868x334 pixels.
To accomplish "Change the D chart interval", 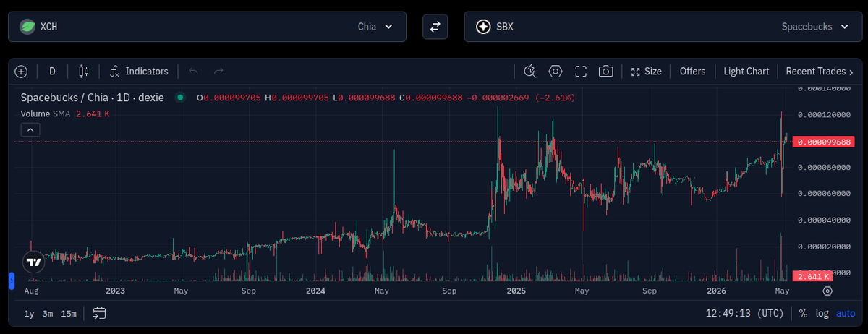I will pos(52,72).
